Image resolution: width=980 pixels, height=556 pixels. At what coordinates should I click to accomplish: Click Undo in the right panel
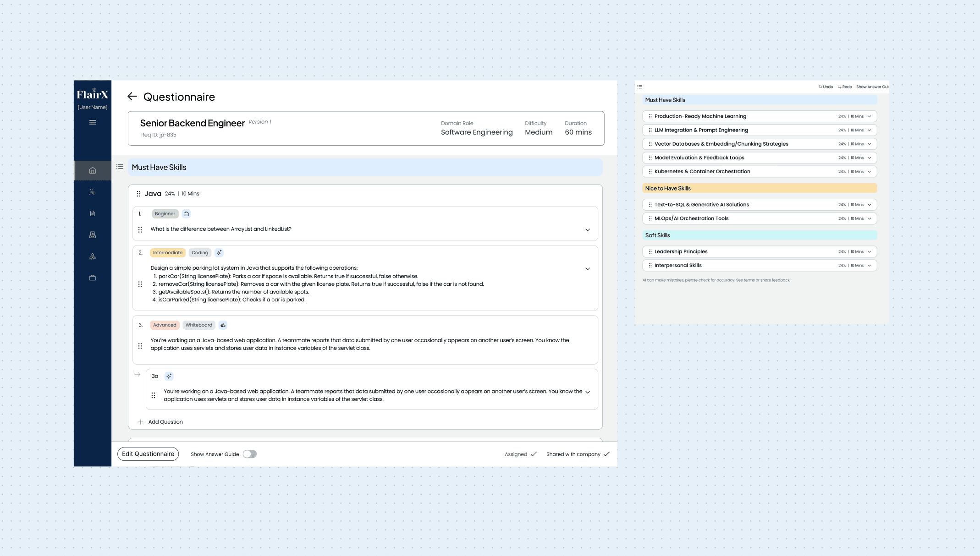[826, 87]
